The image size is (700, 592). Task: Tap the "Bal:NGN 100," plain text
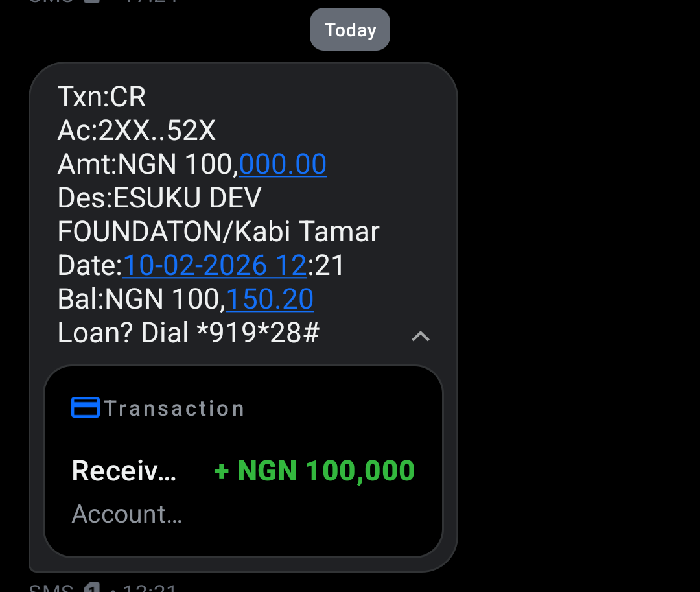141,300
